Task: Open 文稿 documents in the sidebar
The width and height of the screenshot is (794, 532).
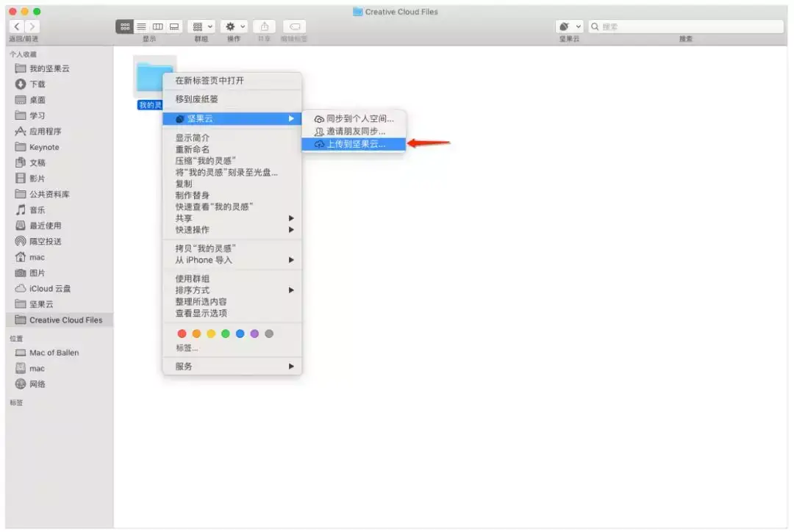Action: click(60, 162)
